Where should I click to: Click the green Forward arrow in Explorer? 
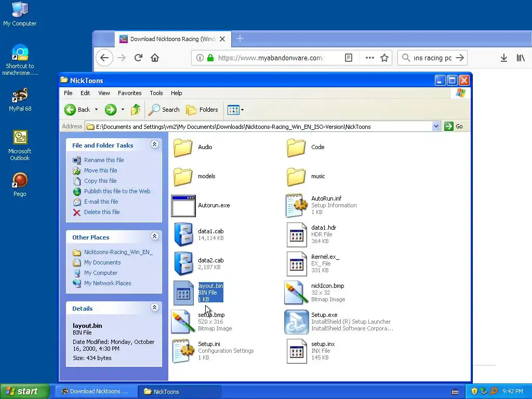coord(111,110)
